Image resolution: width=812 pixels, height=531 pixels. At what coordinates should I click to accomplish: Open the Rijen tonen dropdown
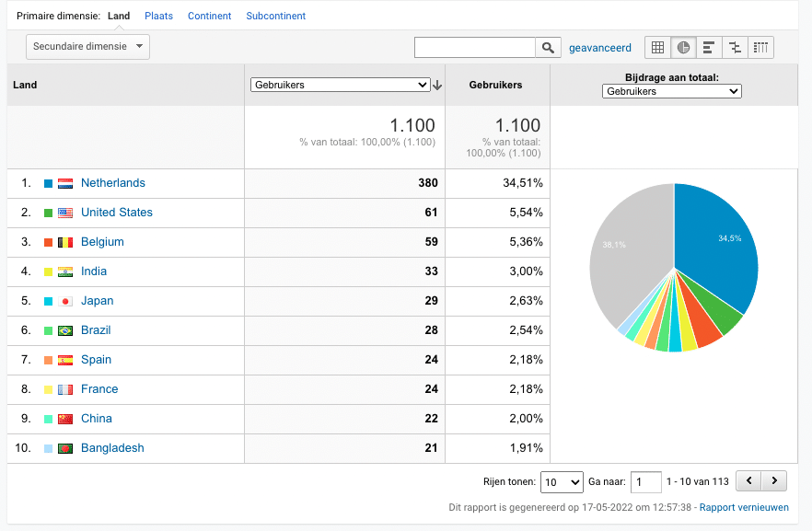562,481
